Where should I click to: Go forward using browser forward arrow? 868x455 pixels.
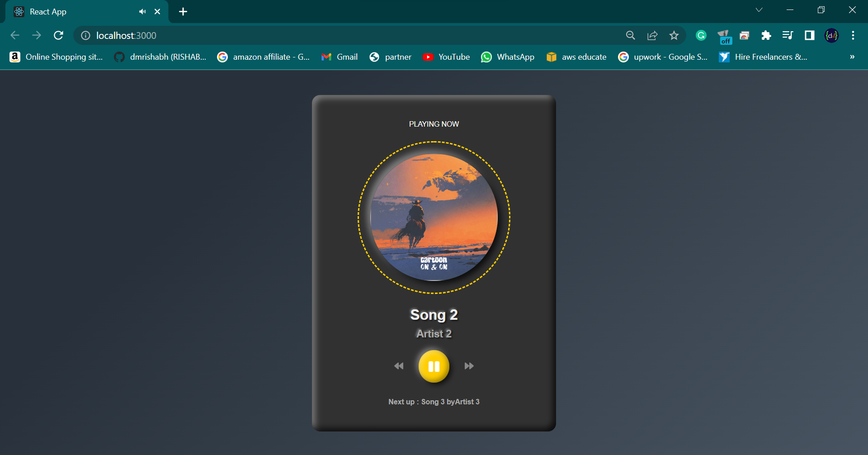point(37,35)
